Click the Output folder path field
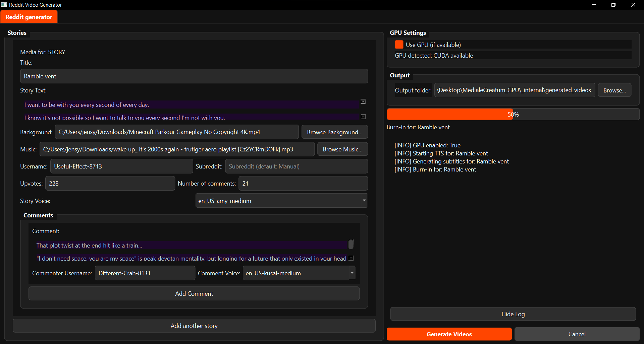 click(515, 90)
